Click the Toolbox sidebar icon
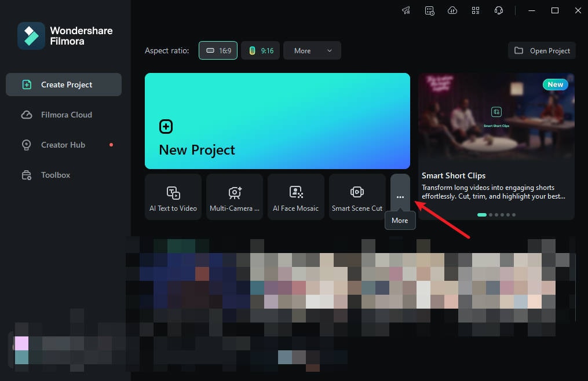The width and height of the screenshot is (588, 381). click(x=27, y=175)
